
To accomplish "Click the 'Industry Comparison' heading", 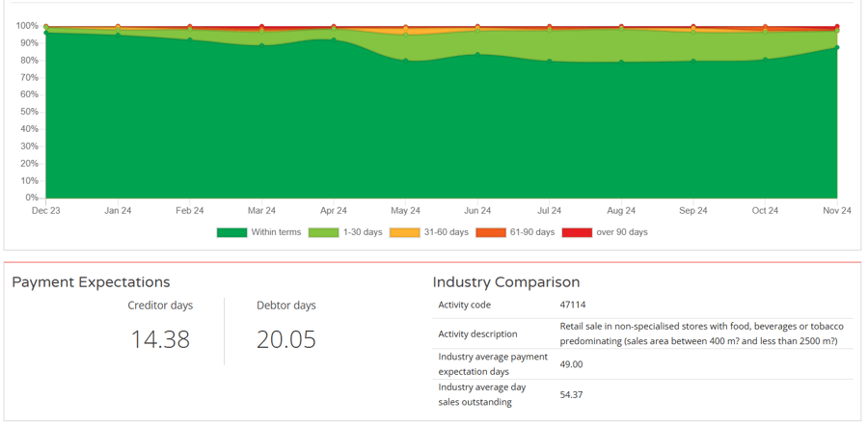I will (x=505, y=282).
